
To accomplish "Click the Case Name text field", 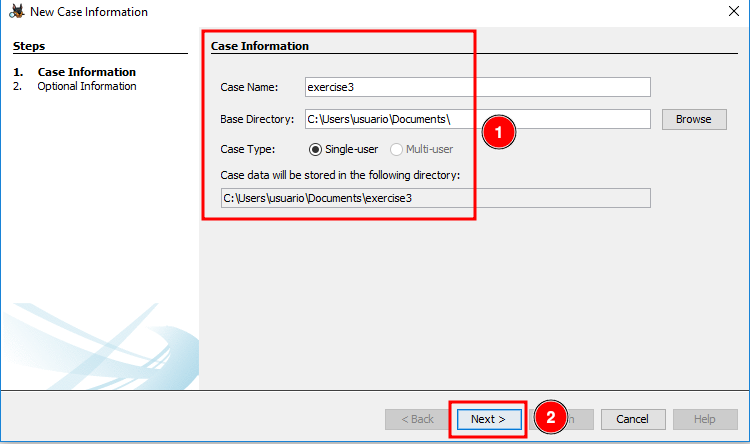I will point(477,87).
